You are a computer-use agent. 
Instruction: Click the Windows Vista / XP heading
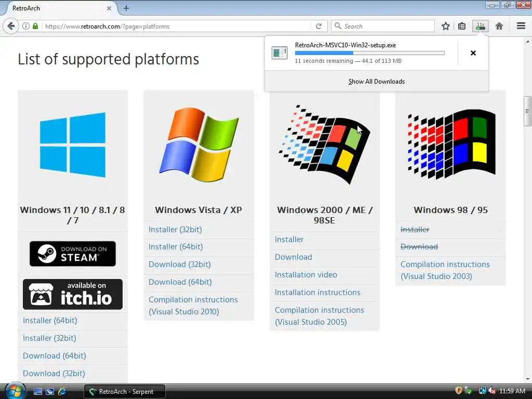(x=198, y=210)
